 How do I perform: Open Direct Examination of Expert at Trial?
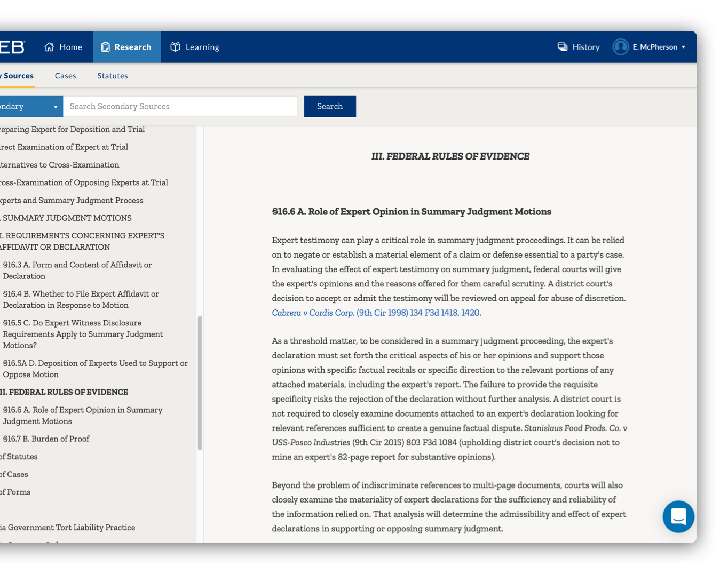[x=64, y=147]
